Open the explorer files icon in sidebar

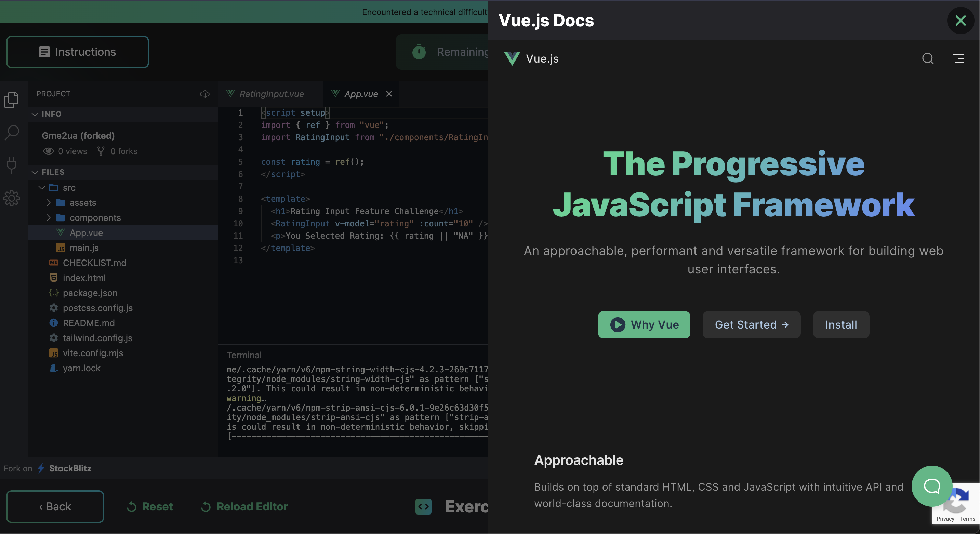11,99
